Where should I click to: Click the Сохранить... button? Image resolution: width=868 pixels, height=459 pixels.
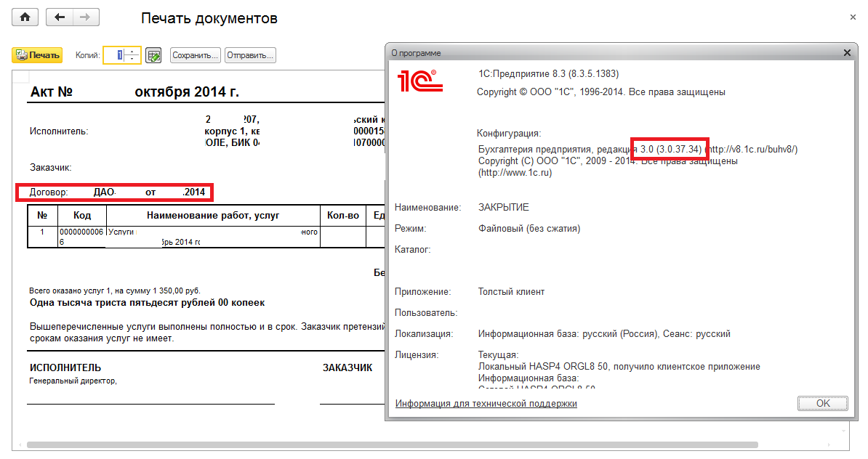click(x=196, y=55)
